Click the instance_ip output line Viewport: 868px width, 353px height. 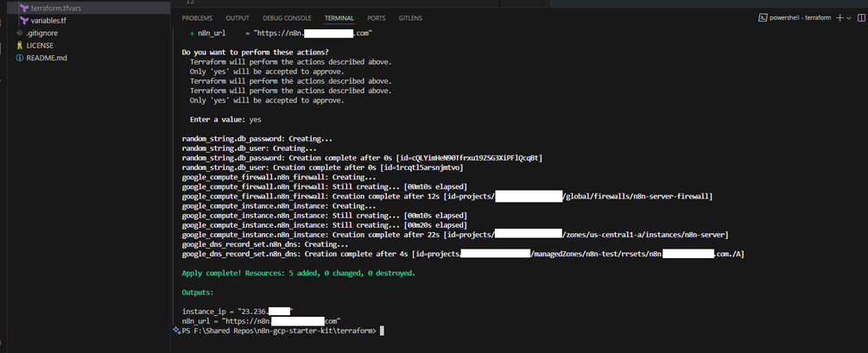[x=238, y=312]
